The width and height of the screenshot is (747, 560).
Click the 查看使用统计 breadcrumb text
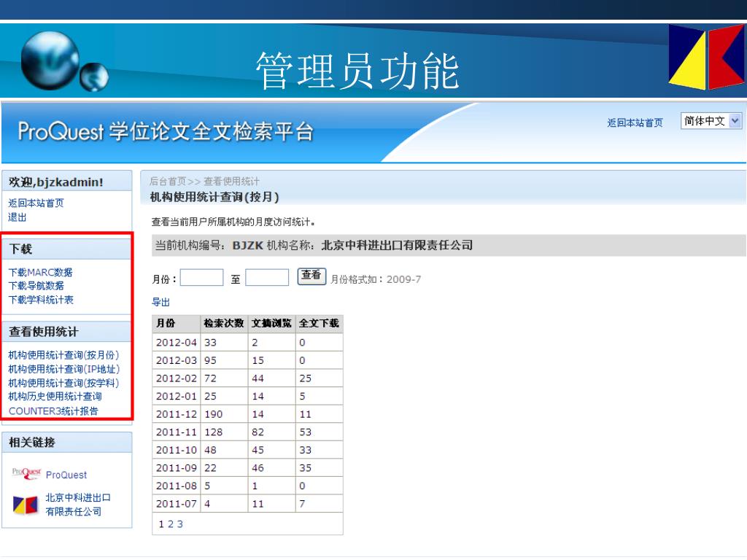pyautogui.click(x=231, y=182)
